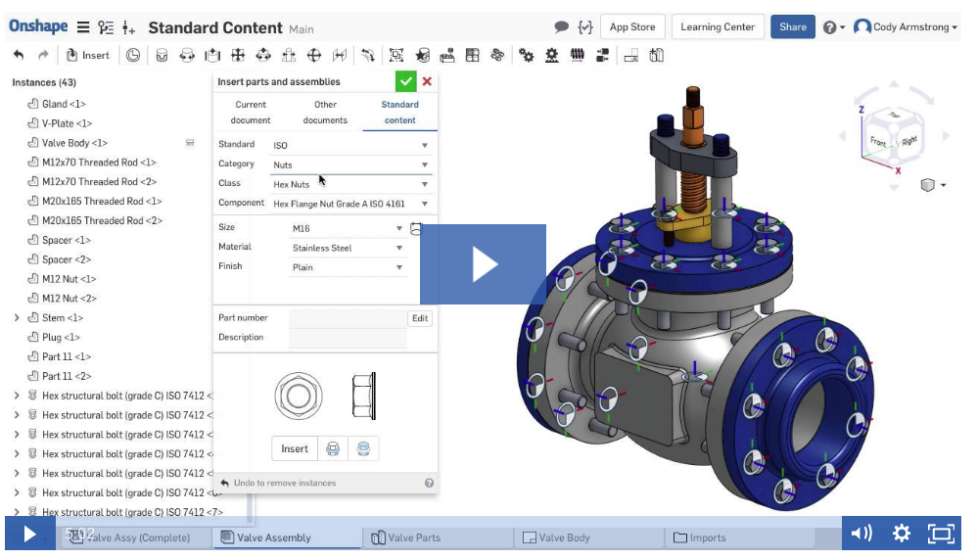Click the help icon in the insert dialog

click(429, 483)
